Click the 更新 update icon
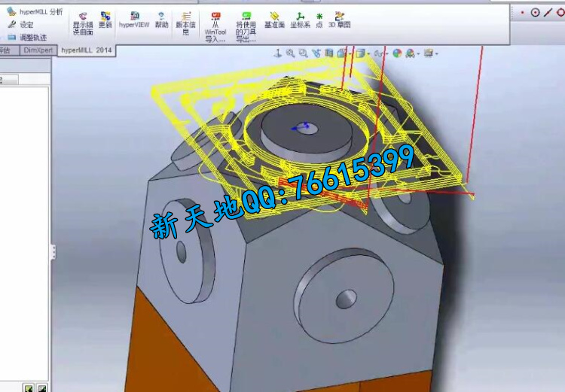The image size is (565, 392). tap(105, 20)
